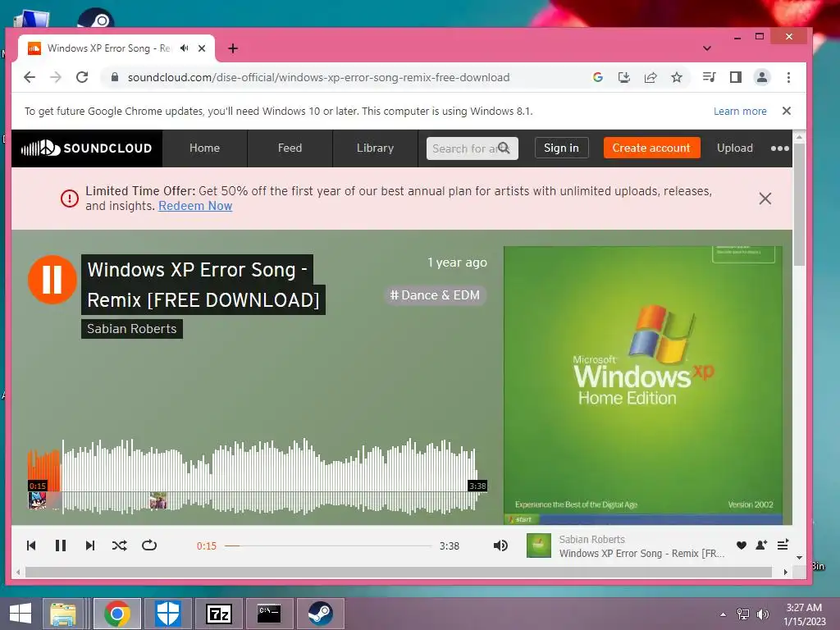Screen dimensions: 840x630
Task: Seek on the player bar progress line
Action: [328, 546]
